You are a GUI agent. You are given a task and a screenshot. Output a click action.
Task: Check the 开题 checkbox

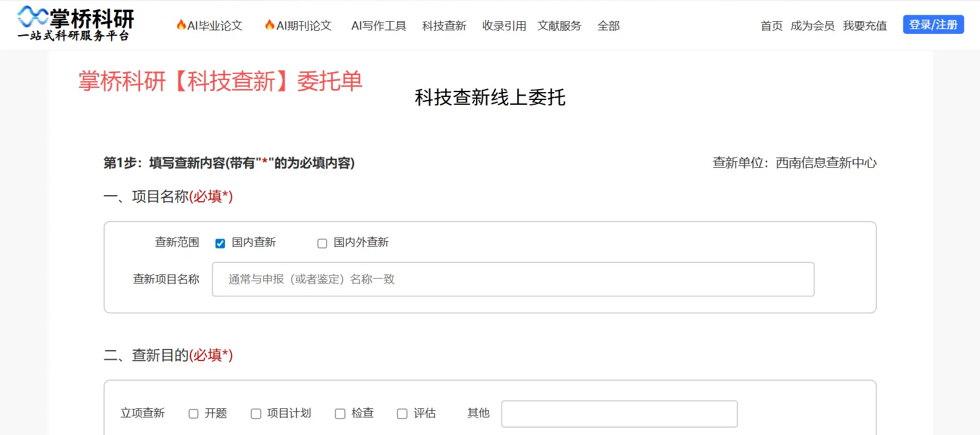(x=193, y=414)
